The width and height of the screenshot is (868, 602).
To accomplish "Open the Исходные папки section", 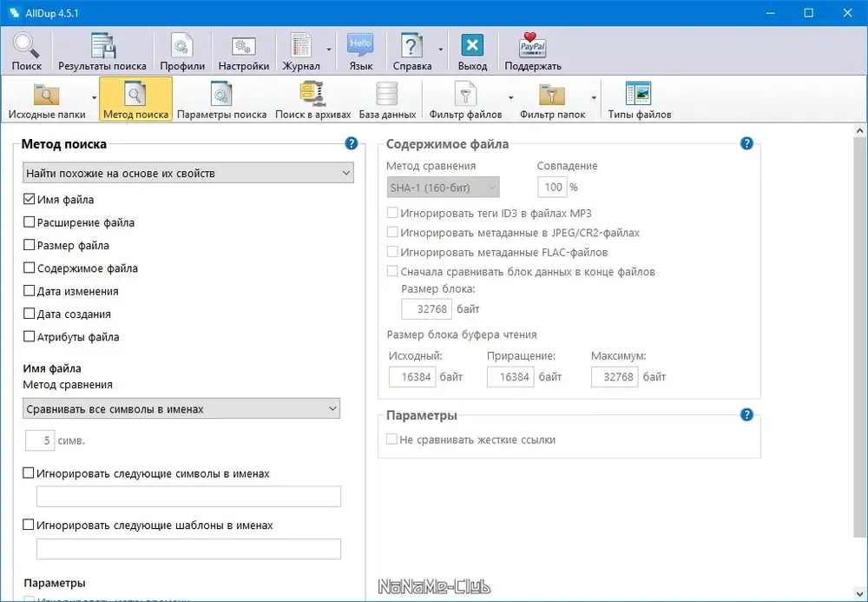I will (47, 99).
